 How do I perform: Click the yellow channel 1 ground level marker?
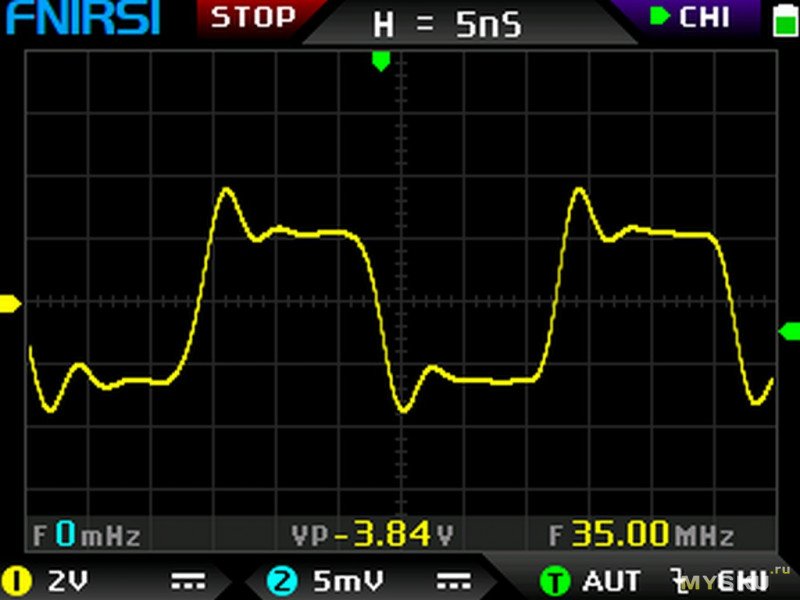[x=10, y=303]
